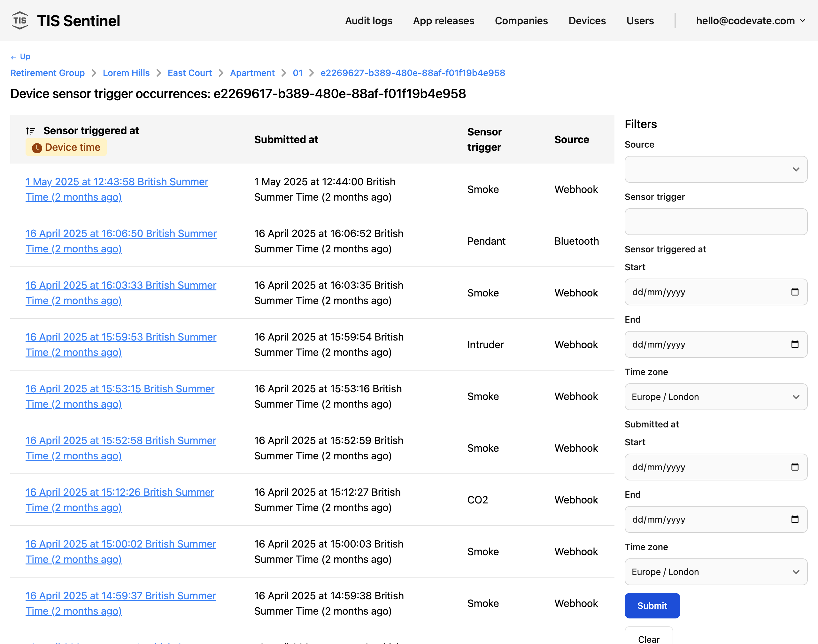Click the Device time badge
The height and width of the screenshot is (644, 818).
coord(66,147)
